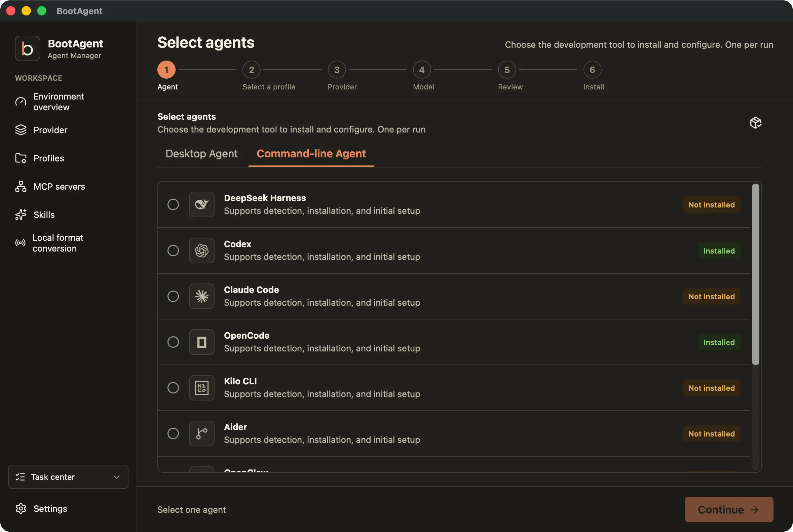The height and width of the screenshot is (532, 793).
Task: Click the BootAgent logo icon
Action: (28, 48)
